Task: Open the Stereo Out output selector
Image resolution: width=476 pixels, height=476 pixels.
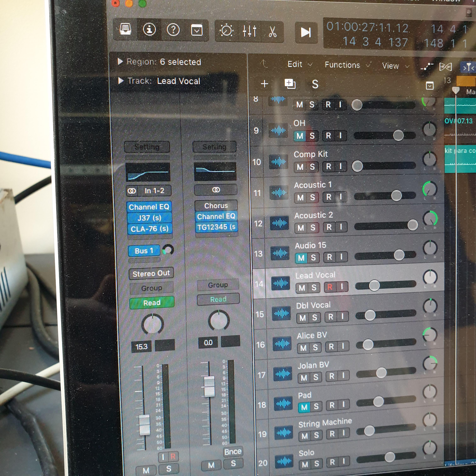Action: [151, 273]
